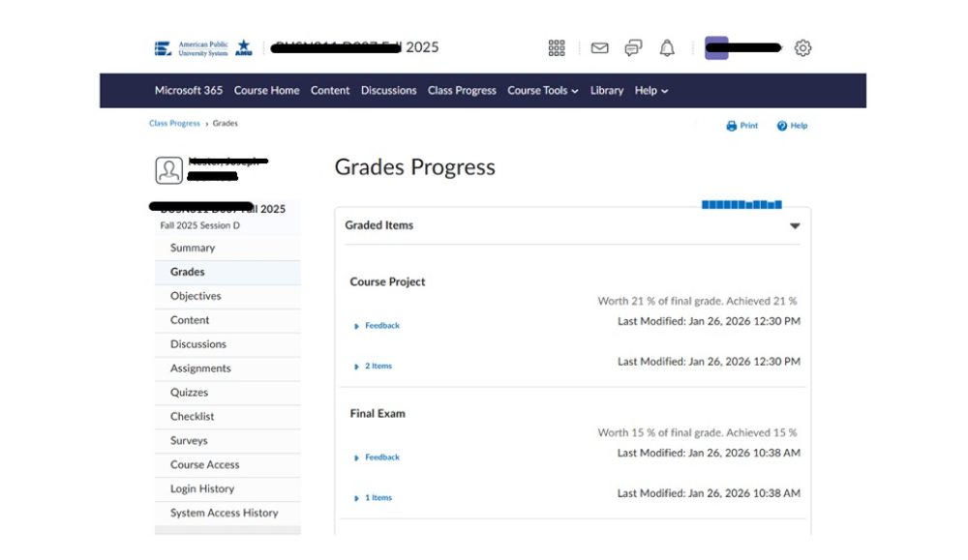Screen dimensions: 968x560
Task: Open the message alerts envelope icon
Action: point(599,48)
